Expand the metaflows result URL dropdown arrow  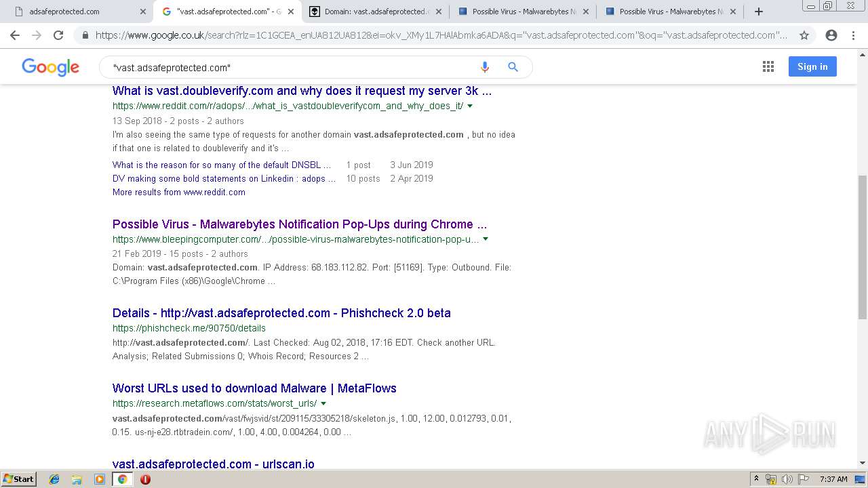click(323, 403)
